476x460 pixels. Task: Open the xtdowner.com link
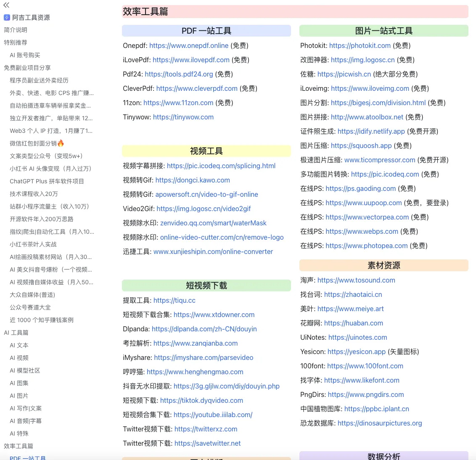pyautogui.click(x=214, y=315)
